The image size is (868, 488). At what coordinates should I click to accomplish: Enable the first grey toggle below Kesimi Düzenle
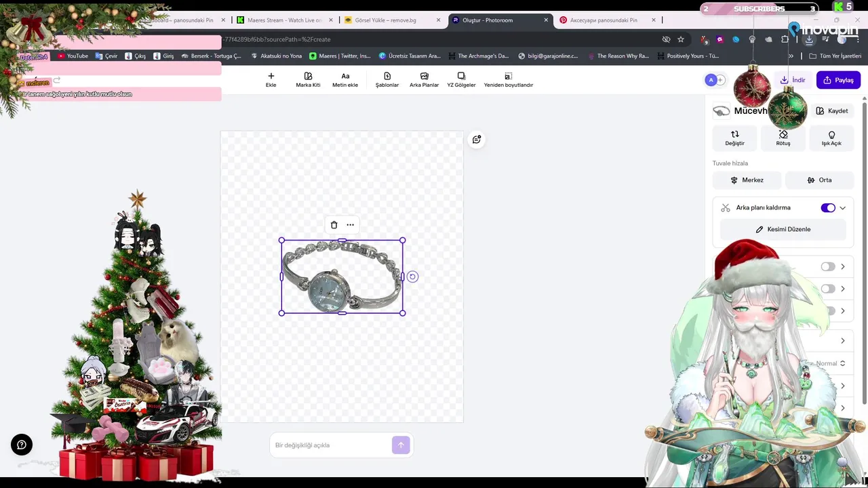pos(828,267)
